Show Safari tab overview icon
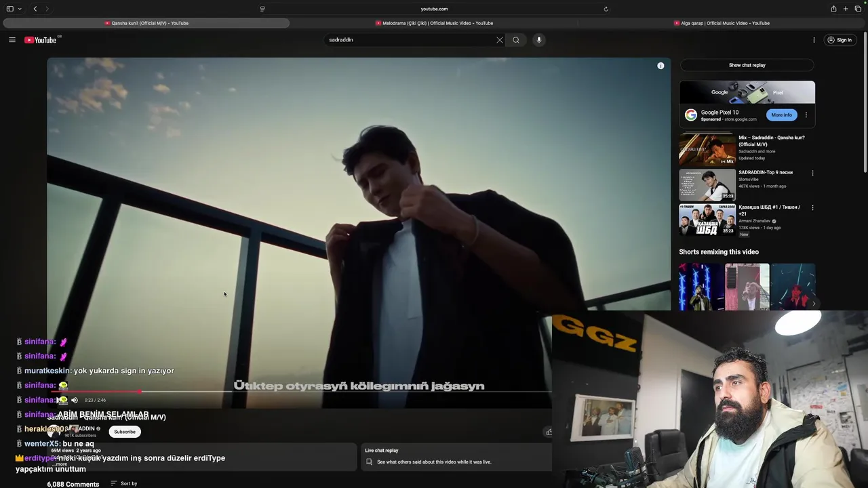Viewport: 868px width, 488px height. 858,9
